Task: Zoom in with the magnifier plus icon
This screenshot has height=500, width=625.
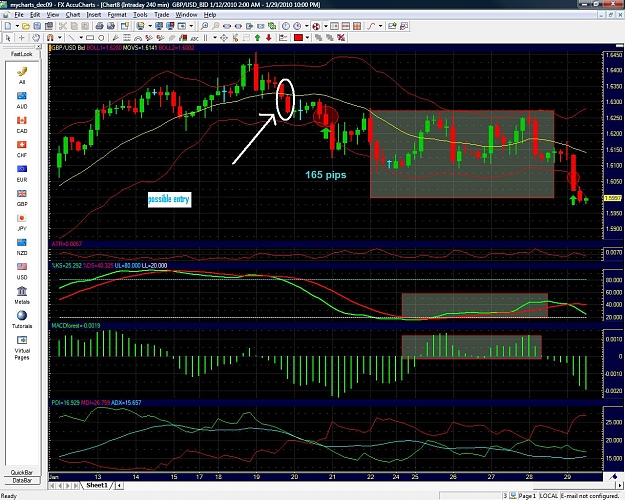Action: pos(204,26)
